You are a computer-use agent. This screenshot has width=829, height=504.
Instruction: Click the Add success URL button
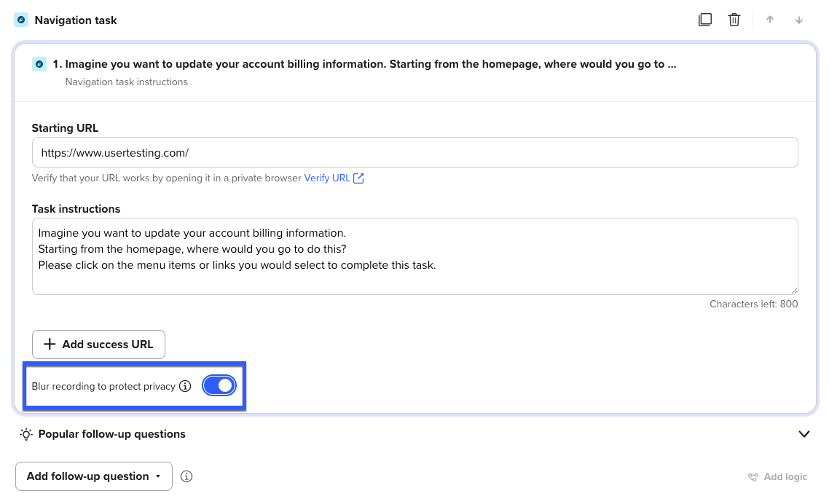pos(98,344)
